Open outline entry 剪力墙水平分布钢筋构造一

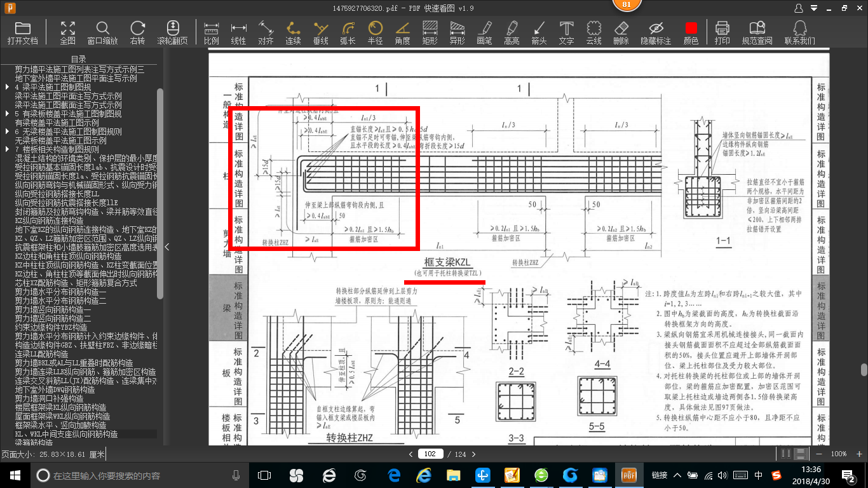click(61, 292)
